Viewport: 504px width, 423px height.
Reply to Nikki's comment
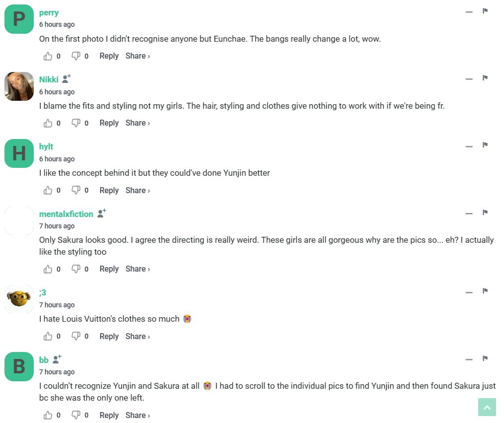pos(109,123)
